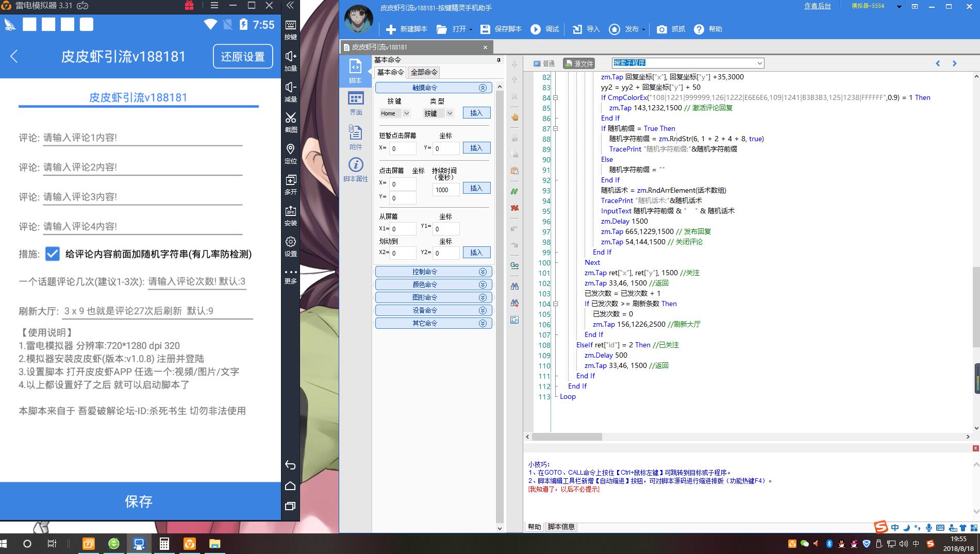Click the 还原设置 restore settings button

tap(243, 56)
